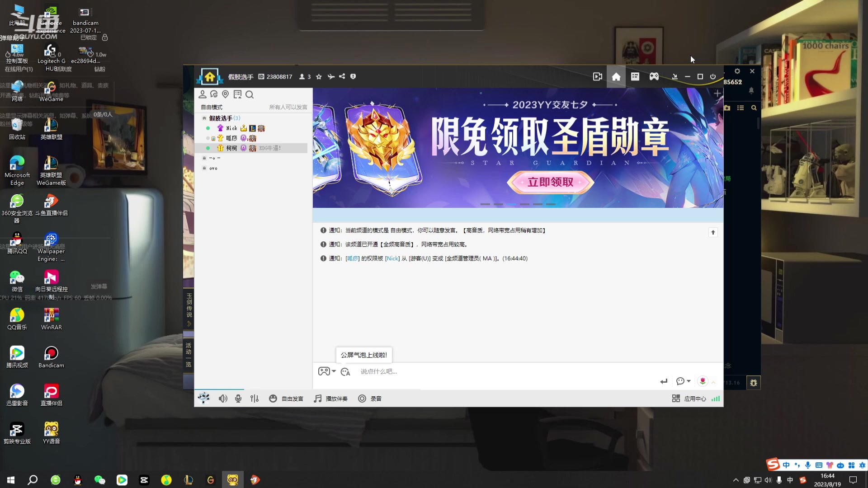Open the game controller tab in title bar
Image resolution: width=868 pixels, height=488 pixels.
(654, 77)
